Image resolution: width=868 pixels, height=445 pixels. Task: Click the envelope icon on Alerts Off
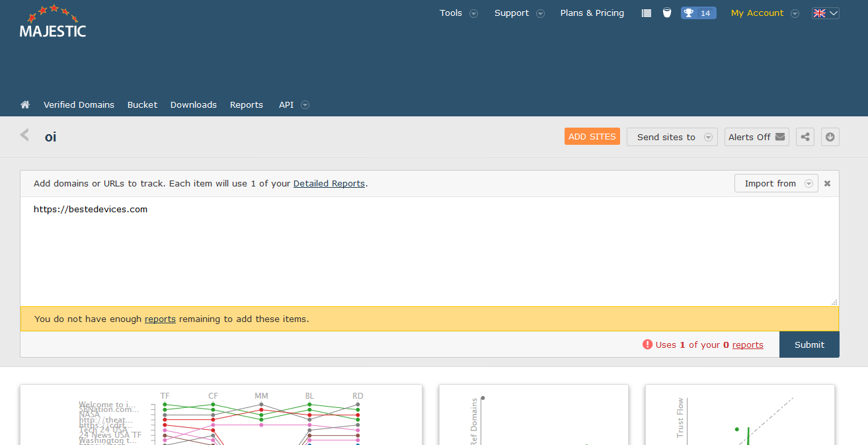[x=780, y=137]
